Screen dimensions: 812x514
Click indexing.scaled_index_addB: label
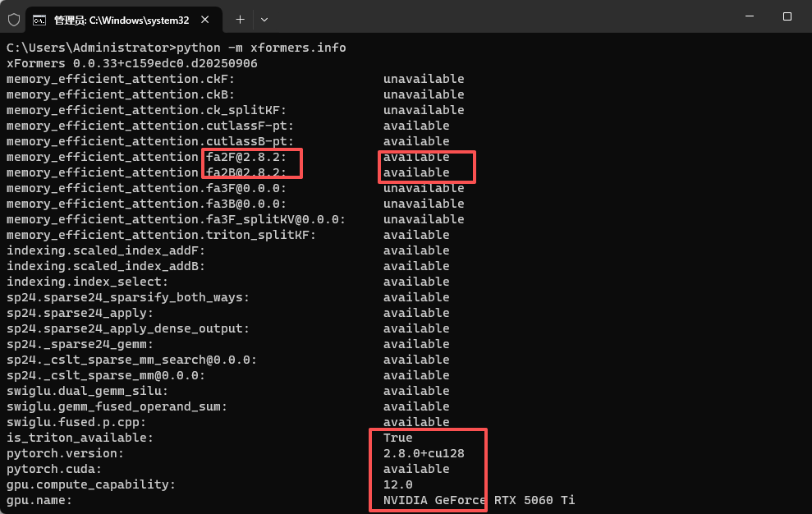tap(106, 266)
